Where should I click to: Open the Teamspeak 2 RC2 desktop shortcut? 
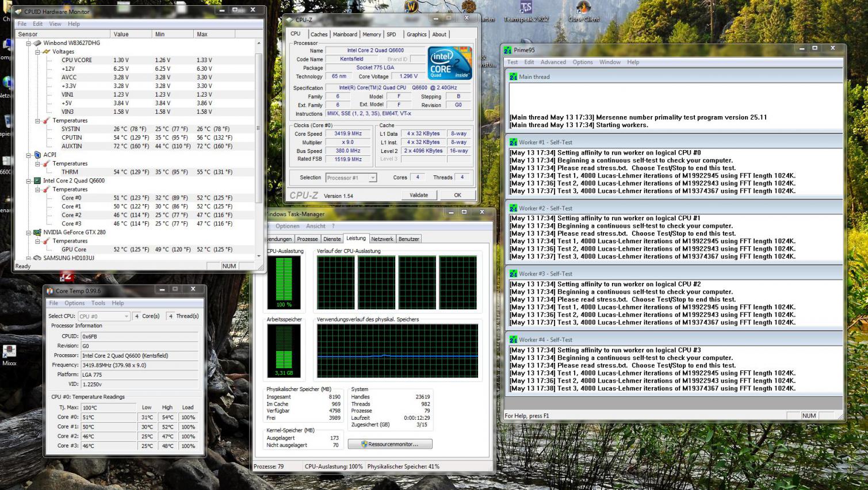526,12
